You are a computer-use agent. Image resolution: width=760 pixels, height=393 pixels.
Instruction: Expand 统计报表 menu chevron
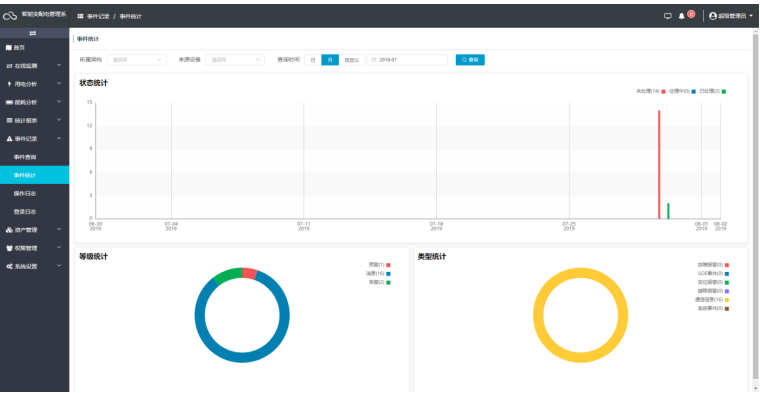(59, 120)
